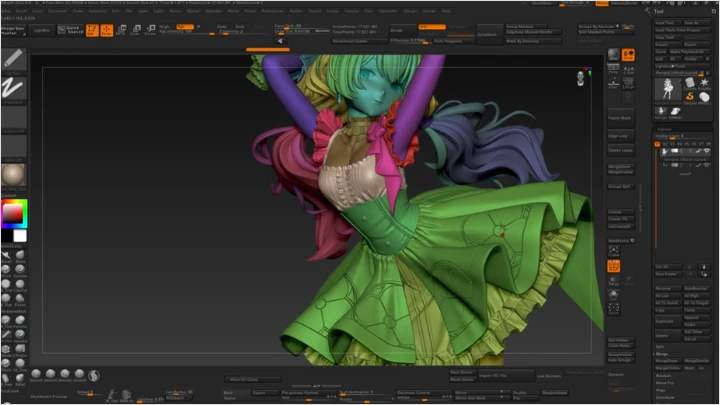Activate Quick Sketch mode
The image size is (720, 405).
tap(69, 30)
